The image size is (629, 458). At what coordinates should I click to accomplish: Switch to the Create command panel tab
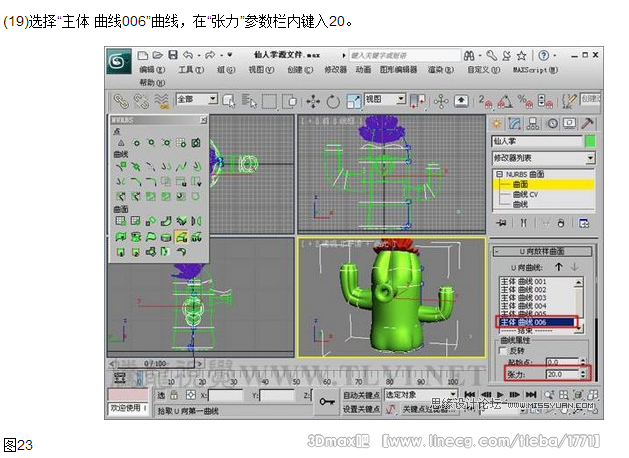pyautogui.click(x=497, y=124)
